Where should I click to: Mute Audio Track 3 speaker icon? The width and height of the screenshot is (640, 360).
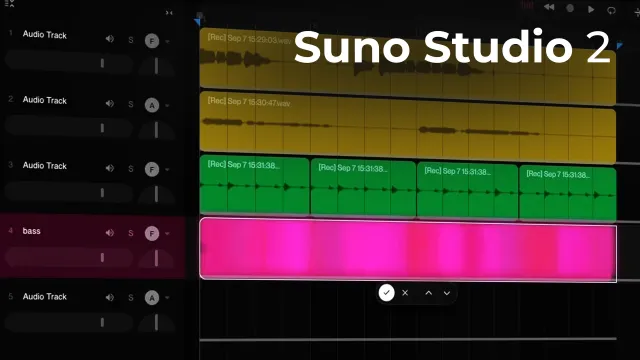[109, 168]
